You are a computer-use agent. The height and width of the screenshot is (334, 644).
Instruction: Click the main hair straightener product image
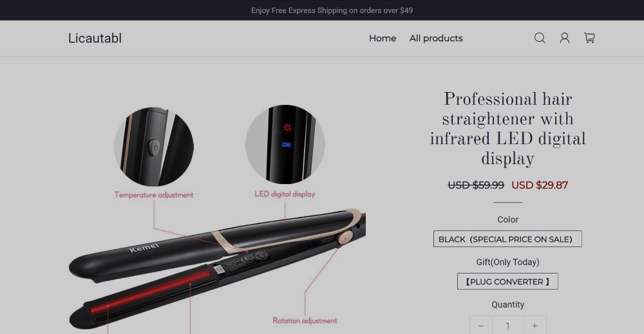(217, 269)
